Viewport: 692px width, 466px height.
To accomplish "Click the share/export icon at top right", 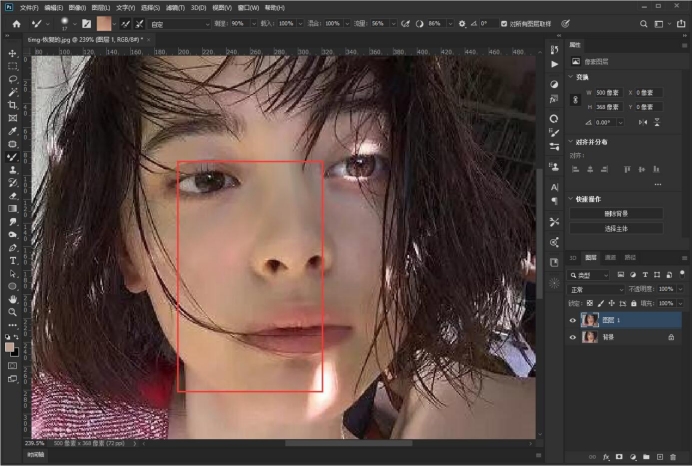I will pyautogui.click(x=681, y=24).
